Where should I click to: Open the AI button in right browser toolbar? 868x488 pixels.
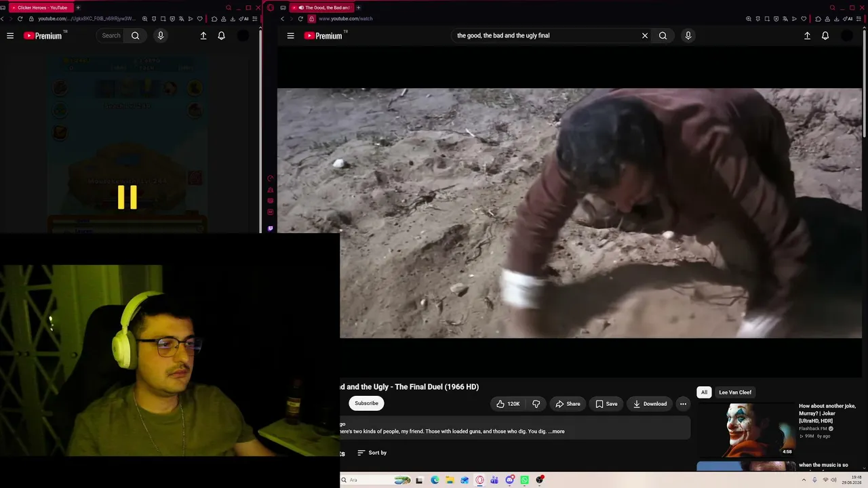pos(848,19)
